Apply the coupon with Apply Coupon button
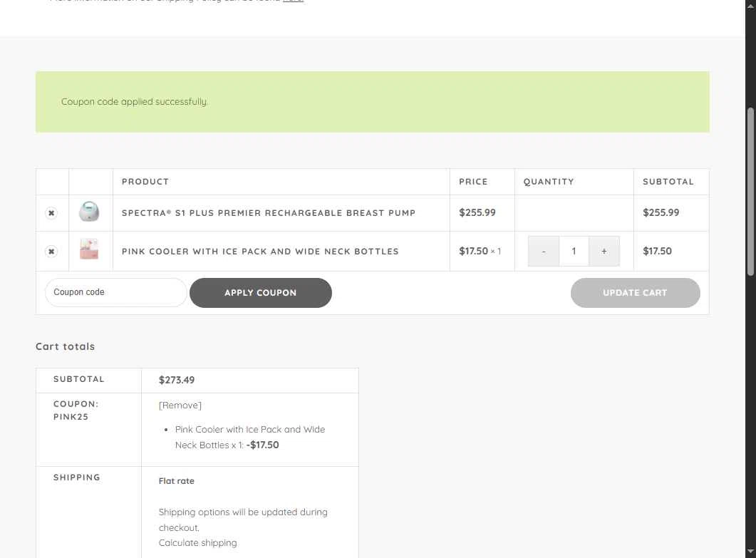 click(x=260, y=293)
